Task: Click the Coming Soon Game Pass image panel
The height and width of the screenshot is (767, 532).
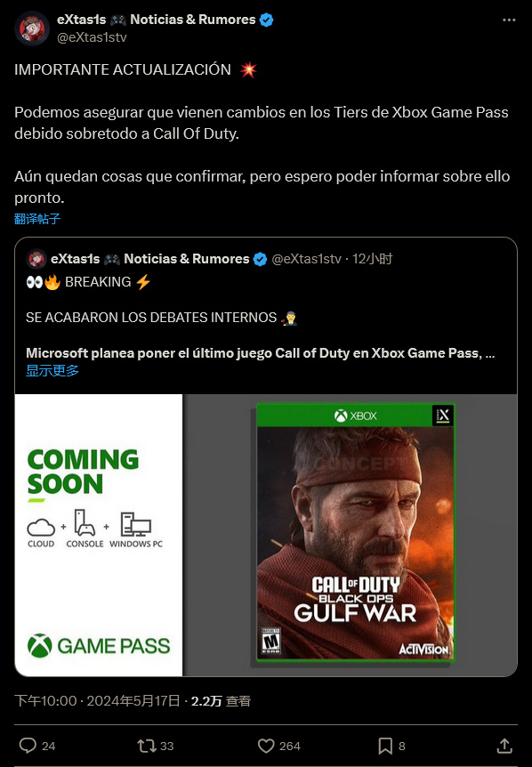Action: [x=99, y=535]
